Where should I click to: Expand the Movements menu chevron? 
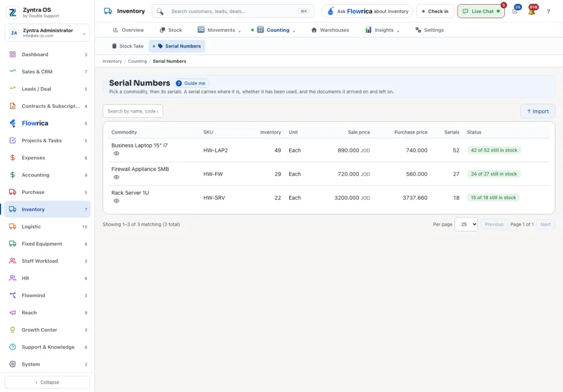[x=239, y=31]
